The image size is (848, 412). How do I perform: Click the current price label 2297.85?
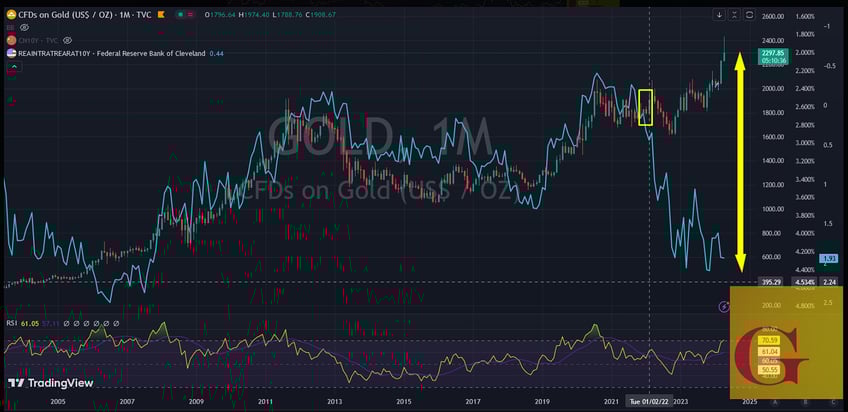point(772,53)
